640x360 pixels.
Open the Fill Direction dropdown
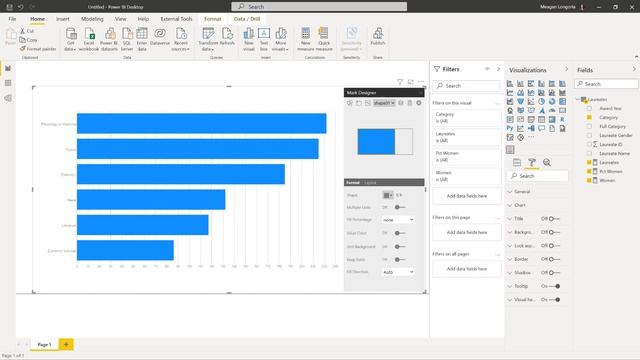click(x=398, y=272)
